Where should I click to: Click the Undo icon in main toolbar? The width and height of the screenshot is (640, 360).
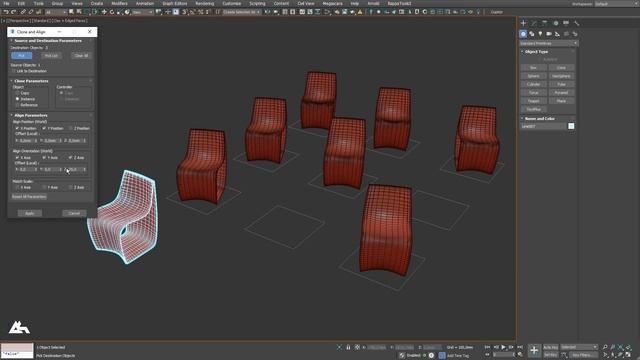pyautogui.click(x=6, y=12)
